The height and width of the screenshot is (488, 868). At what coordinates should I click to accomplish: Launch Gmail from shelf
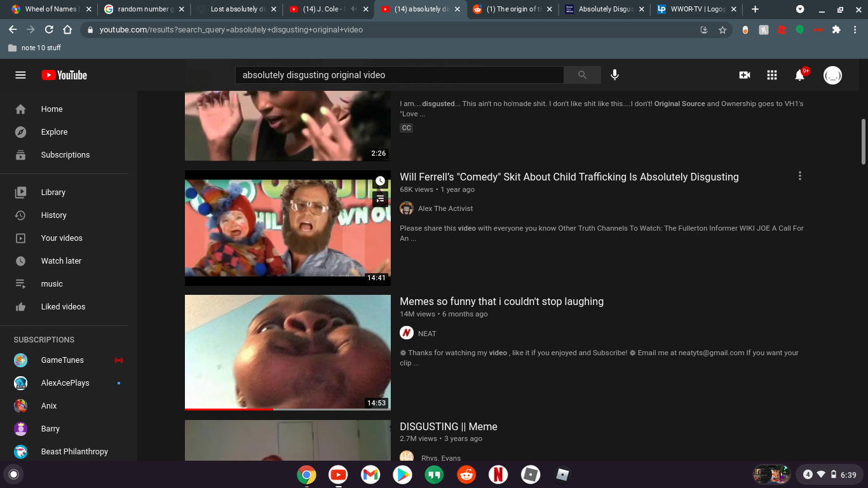(370, 474)
